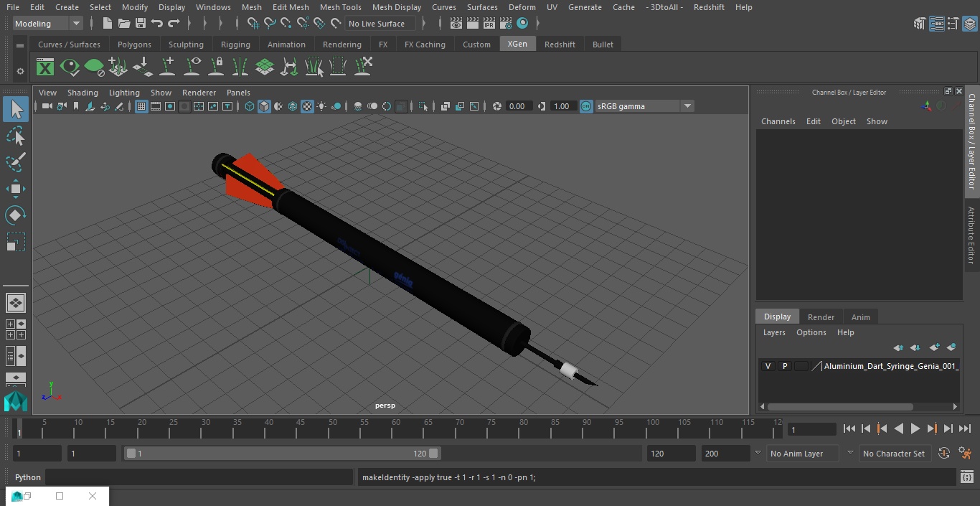Toggle textured display checker icon
Screen dimensions: 980x506
point(307,106)
